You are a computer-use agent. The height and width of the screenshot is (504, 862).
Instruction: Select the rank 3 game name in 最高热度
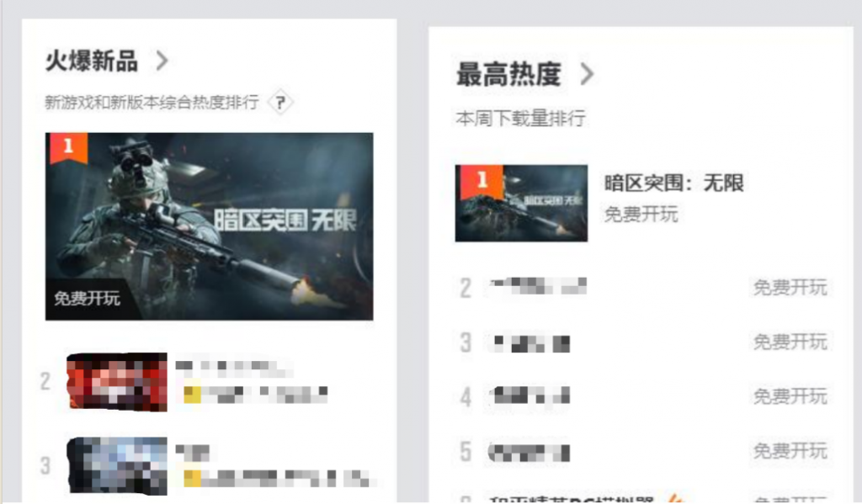pyautogui.click(x=531, y=343)
